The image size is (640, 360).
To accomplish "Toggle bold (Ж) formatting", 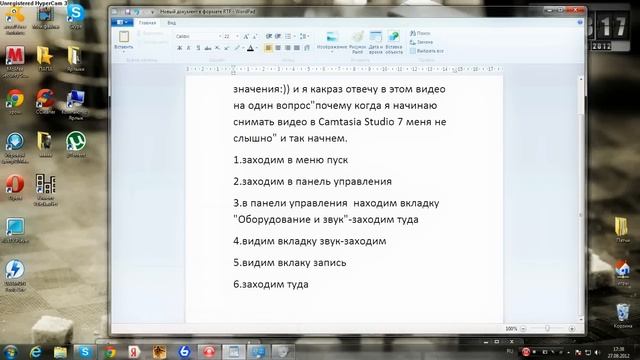I will (x=179, y=48).
